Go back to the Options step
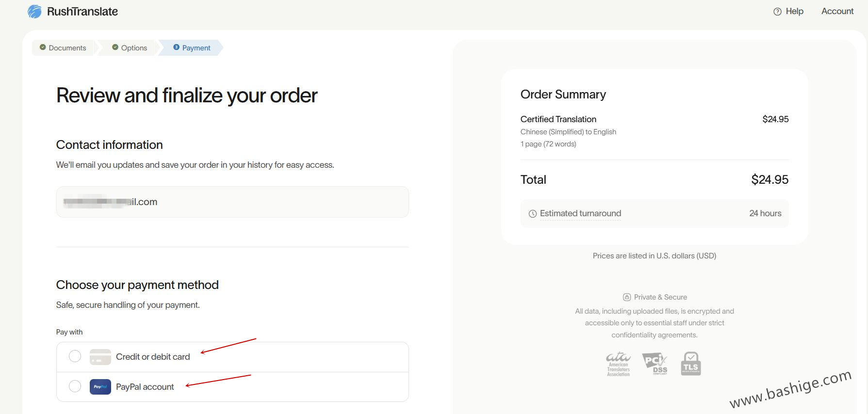Image resolution: width=868 pixels, height=414 pixels. point(130,48)
